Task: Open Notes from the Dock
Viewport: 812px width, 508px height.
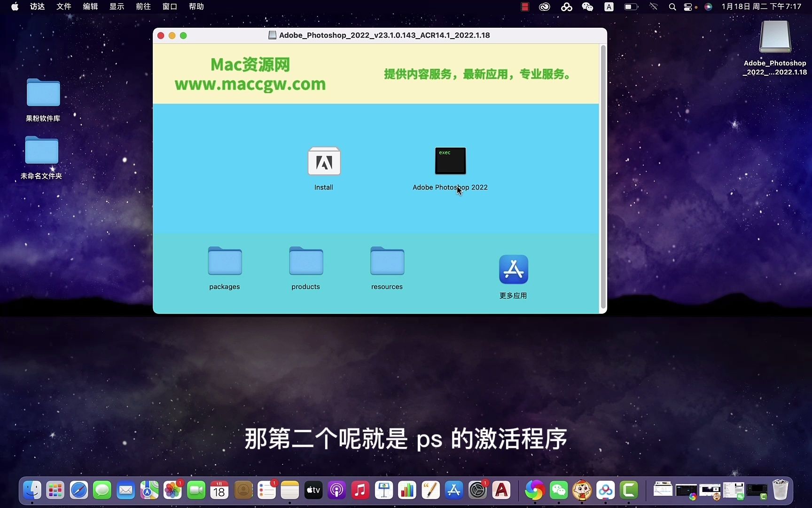Action: click(290, 491)
